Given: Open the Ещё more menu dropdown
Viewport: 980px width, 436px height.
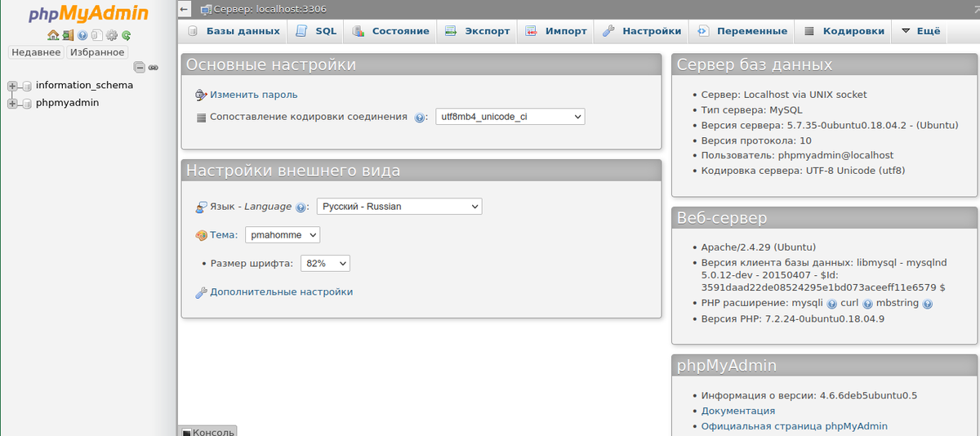Looking at the screenshot, I should [920, 31].
